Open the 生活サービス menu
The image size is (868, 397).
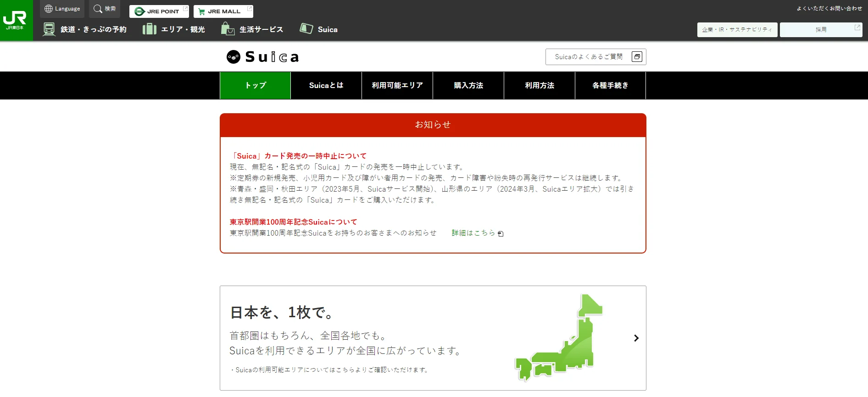pyautogui.click(x=261, y=29)
